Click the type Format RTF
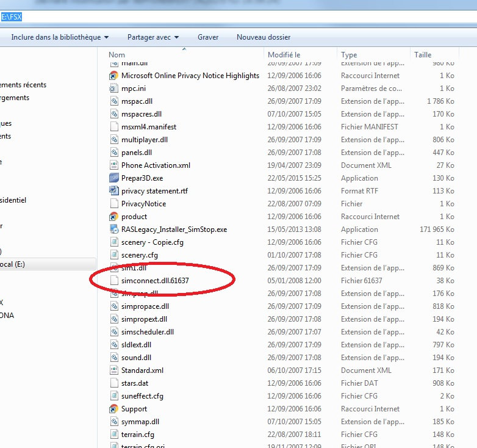The height and width of the screenshot is (448, 477). (x=359, y=191)
